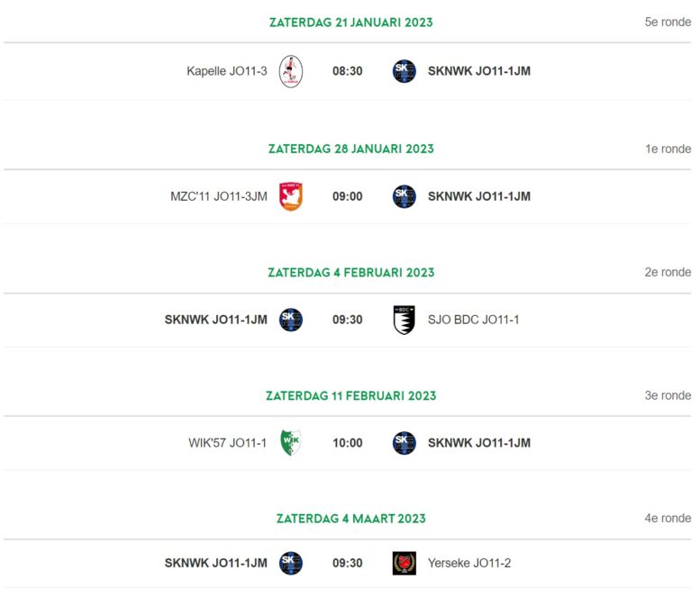Click the Kapelle club logo

coord(291,71)
